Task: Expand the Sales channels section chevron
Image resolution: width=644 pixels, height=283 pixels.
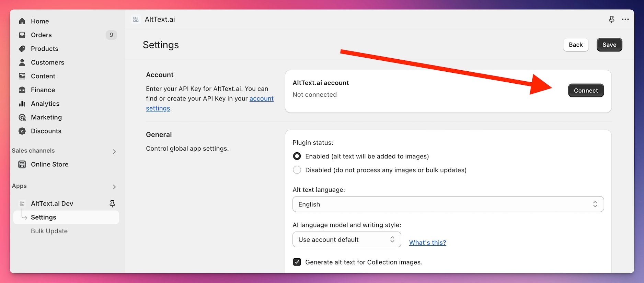Action: click(114, 151)
